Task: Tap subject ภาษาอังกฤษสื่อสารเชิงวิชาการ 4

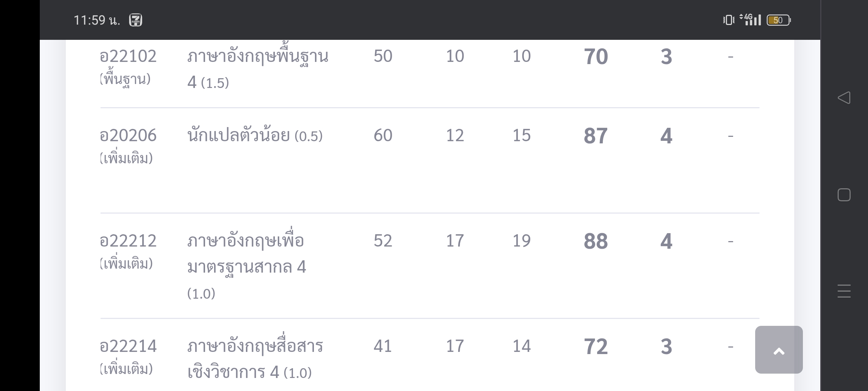Action: click(255, 358)
